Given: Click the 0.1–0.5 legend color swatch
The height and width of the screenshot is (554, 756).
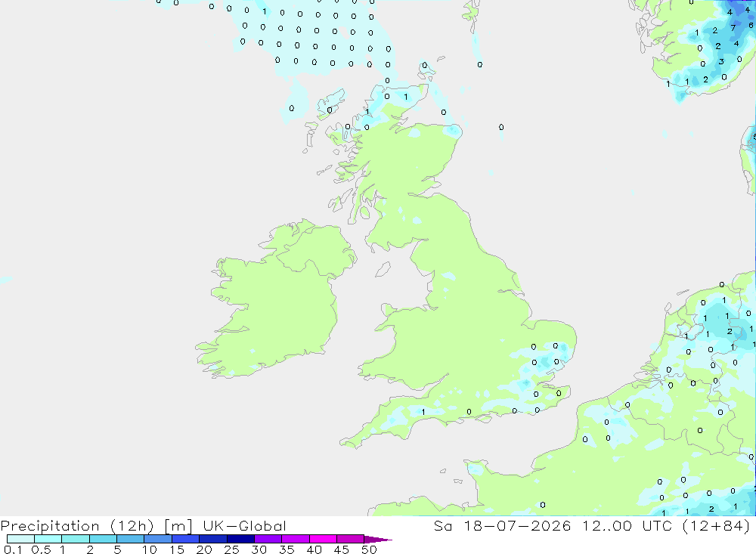Looking at the screenshot, I should tap(20, 539).
